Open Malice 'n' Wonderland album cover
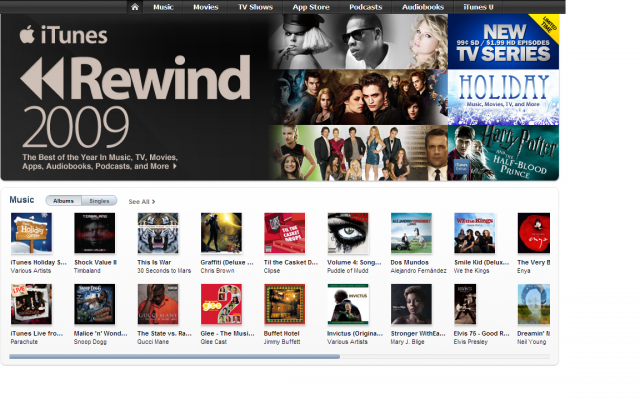Screen dimensions: 640x400 (x=95, y=304)
